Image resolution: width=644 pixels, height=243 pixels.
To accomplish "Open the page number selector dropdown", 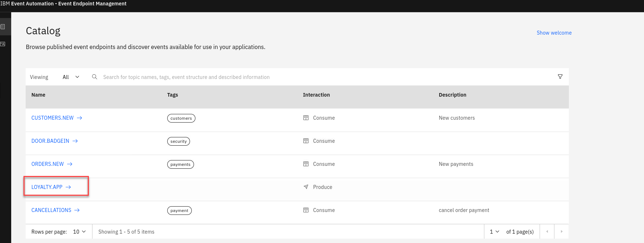I will coord(494,231).
